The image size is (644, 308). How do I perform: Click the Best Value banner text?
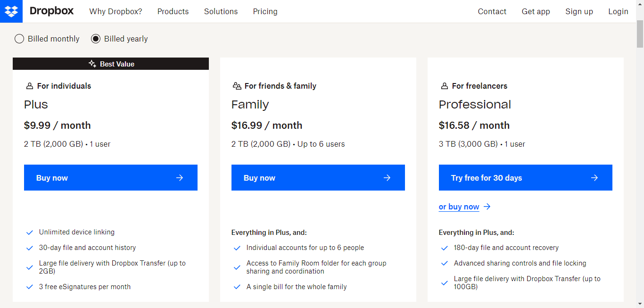(117, 64)
